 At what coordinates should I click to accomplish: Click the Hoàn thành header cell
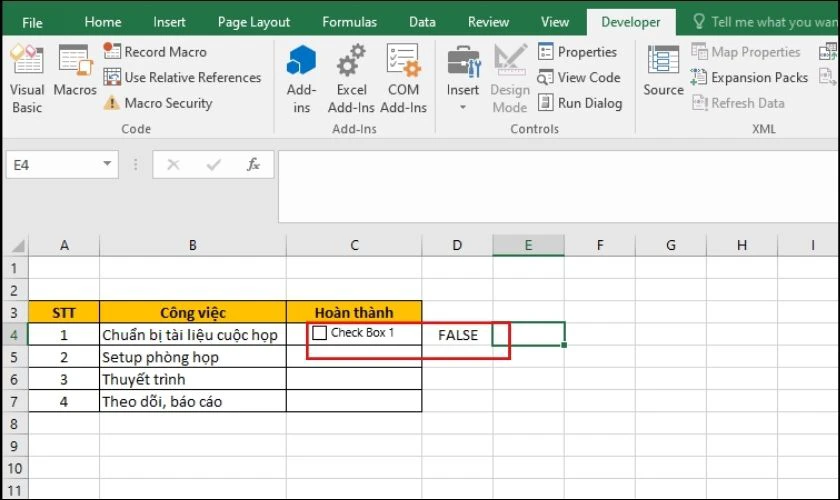coord(354,312)
